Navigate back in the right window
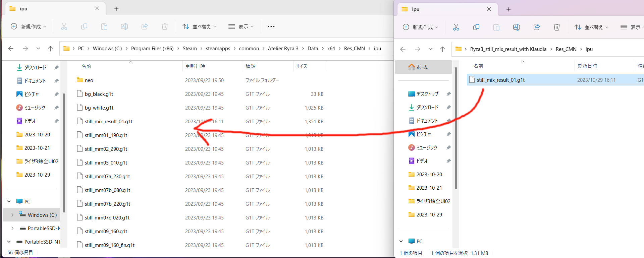 point(403,49)
